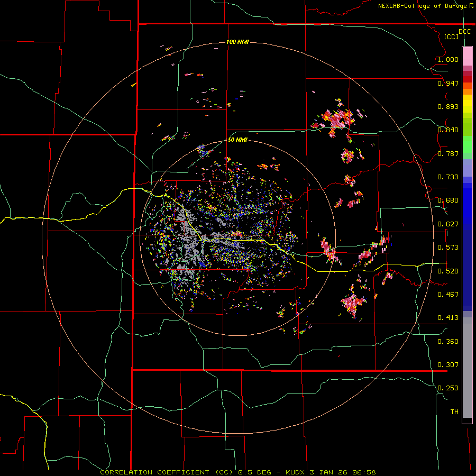476x476 pixels.
Task: Click the 0.573 scale value
Action: pyautogui.click(x=448, y=248)
